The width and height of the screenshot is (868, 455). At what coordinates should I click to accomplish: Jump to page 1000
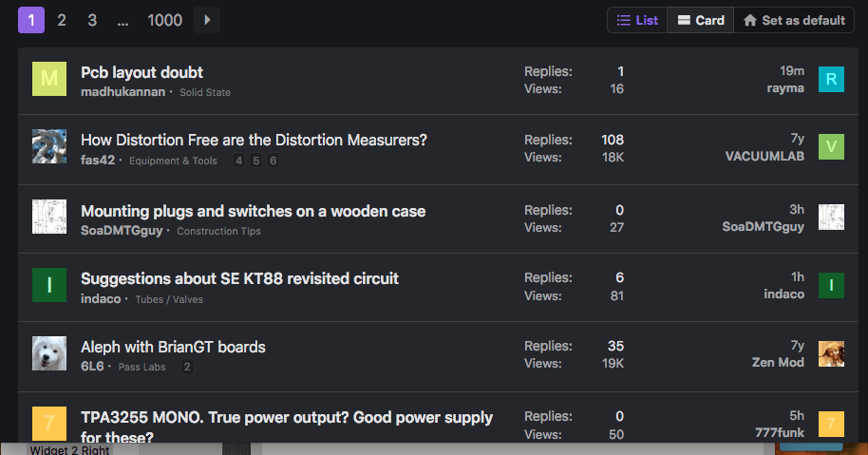pyautogui.click(x=164, y=21)
